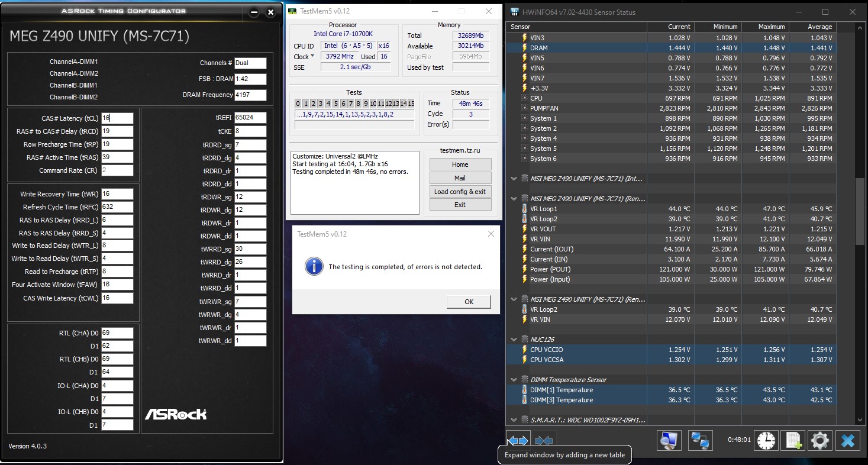Click the lightning icon beside Power (POUT)
The height and width of the screenshot is (465, 868).
pyautogui.click(x=524, y=269)
